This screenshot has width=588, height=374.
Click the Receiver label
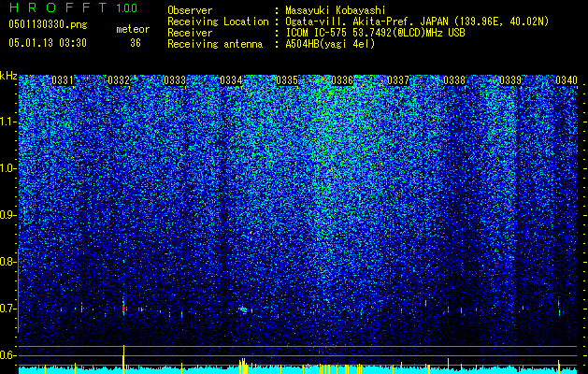point(190,33)
